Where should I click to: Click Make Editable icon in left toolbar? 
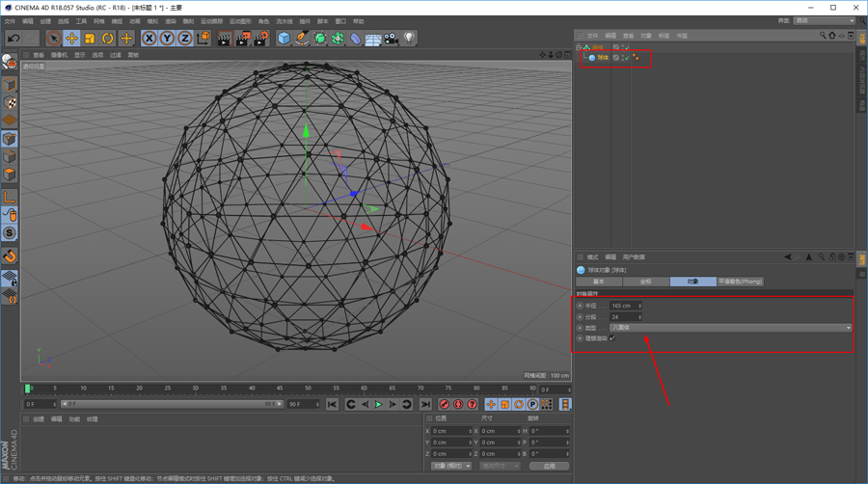[10, 62]
